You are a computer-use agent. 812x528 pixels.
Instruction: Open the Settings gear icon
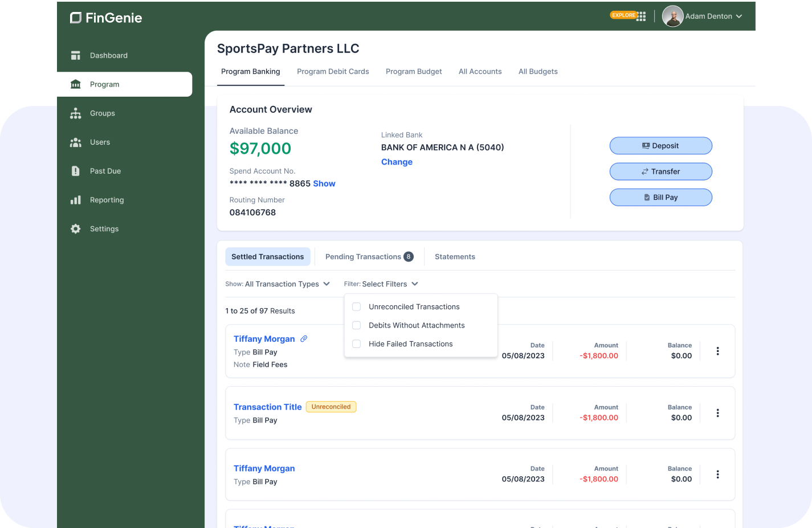coord(75,229)
